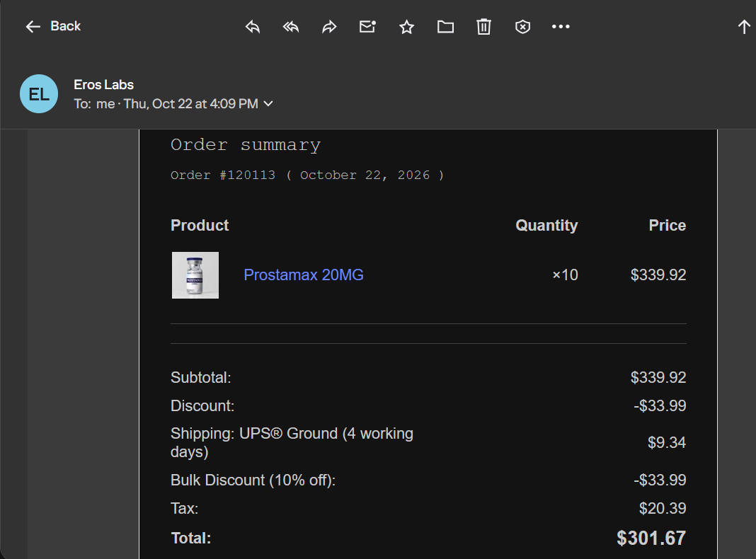This screenshot has height=559, width=756.
Task: Select the UPS® Ground shipping label
Action: coord(292,442)
